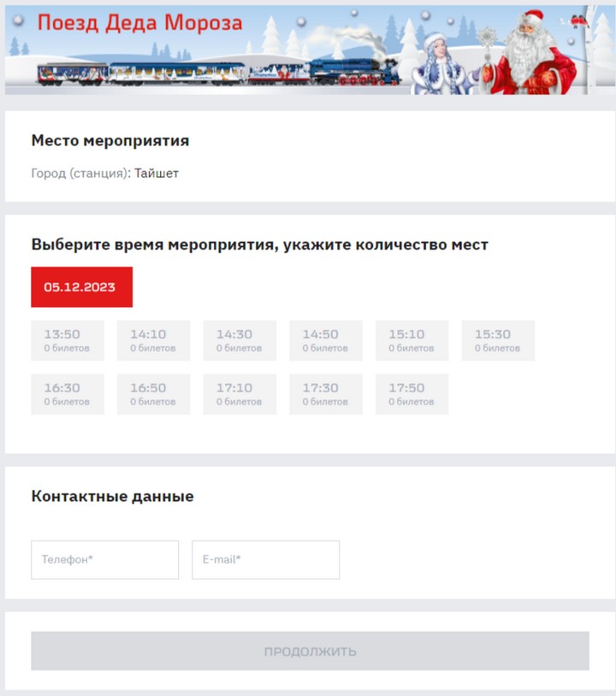Pick the 14:30 session time
The height and width of the screenshot is (696, 616).
coord(240,340)
